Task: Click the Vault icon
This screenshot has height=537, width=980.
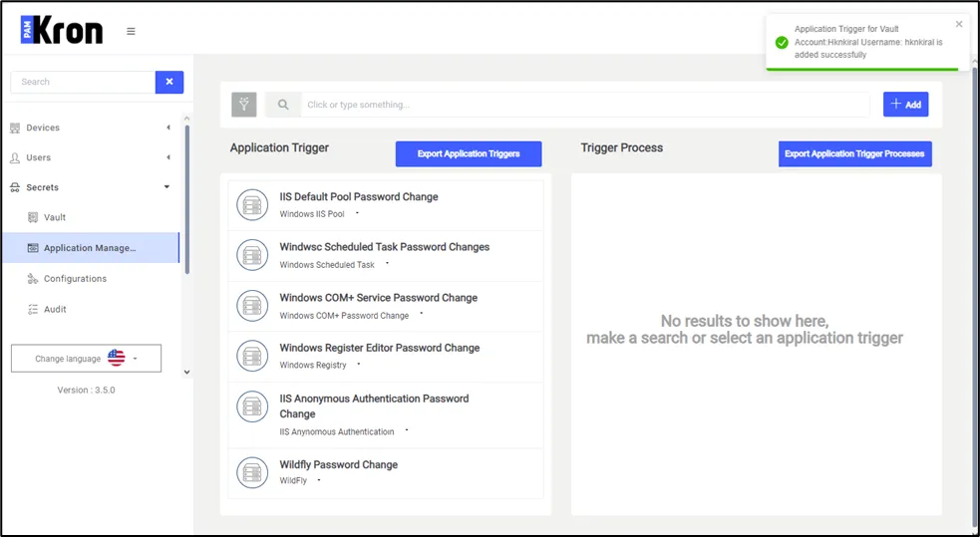Action: click(x=33, y=217)
